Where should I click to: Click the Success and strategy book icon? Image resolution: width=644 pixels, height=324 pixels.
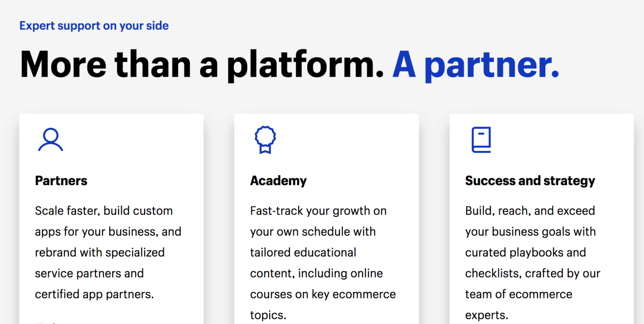click(481, 140)
